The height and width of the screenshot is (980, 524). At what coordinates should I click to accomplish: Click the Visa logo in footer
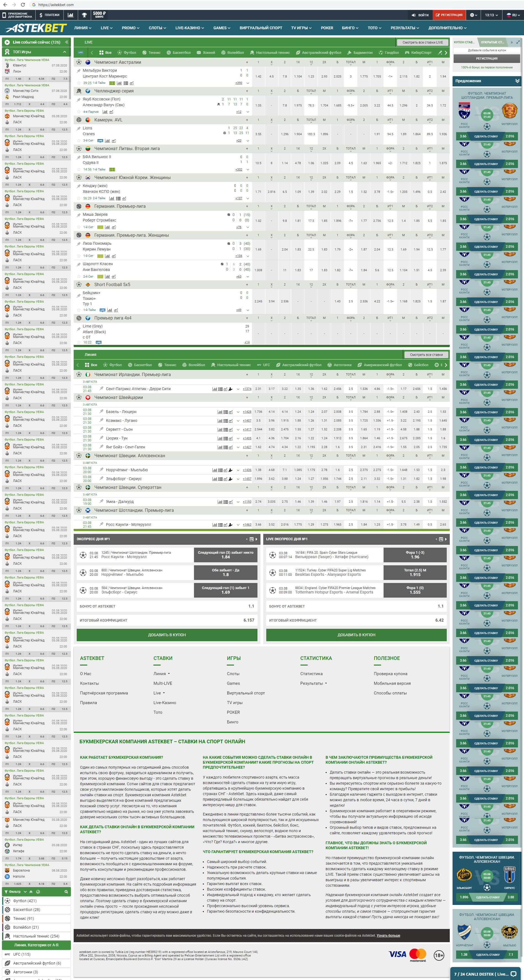click(x=397, y=954)
